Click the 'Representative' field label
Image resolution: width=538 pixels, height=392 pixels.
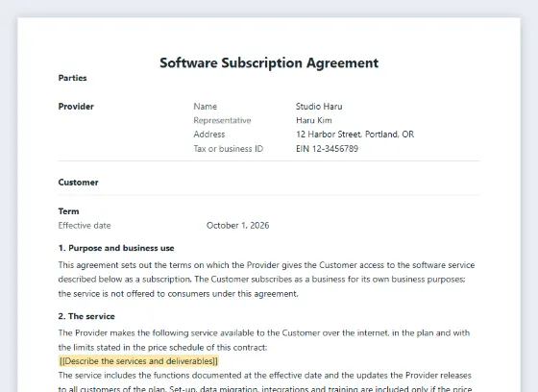point(222,120)
